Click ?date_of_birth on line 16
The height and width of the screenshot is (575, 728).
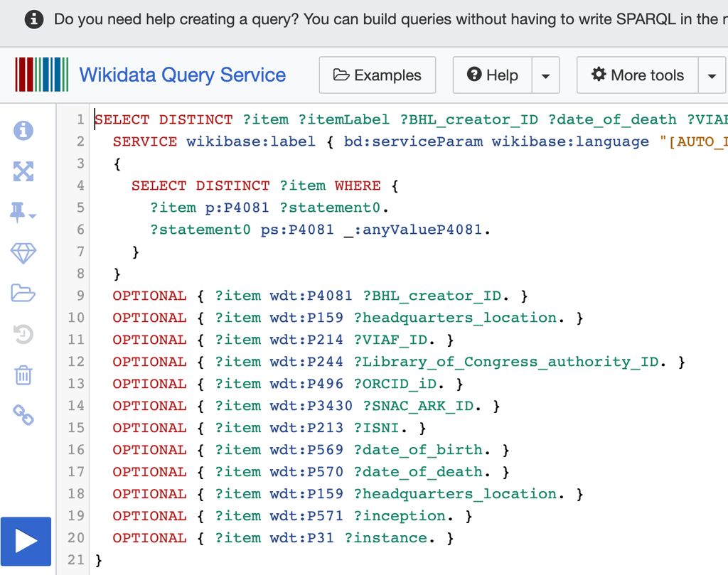(418, 450)
